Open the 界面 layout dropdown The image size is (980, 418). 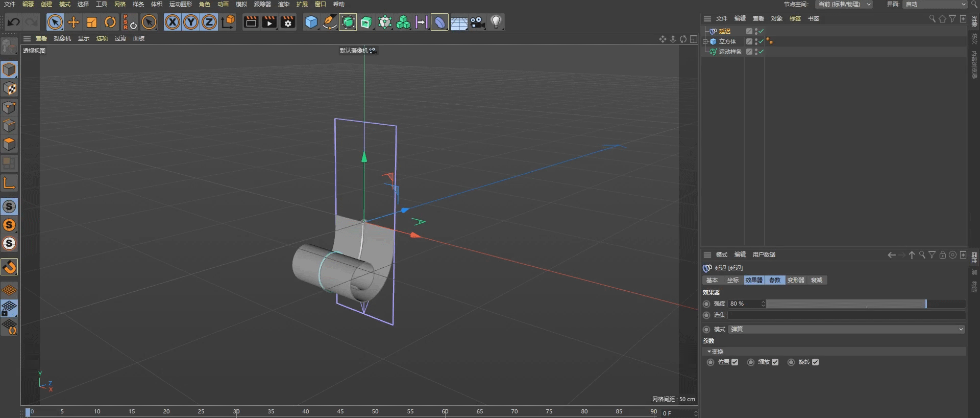pyautogui.click(x=935, y=4)
